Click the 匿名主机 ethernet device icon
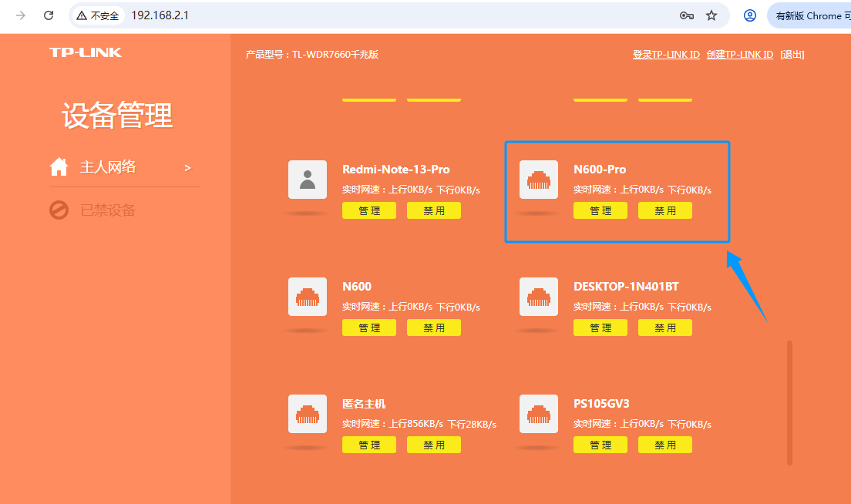The width and height of the screenshot is (851, 504). (308, 414)
